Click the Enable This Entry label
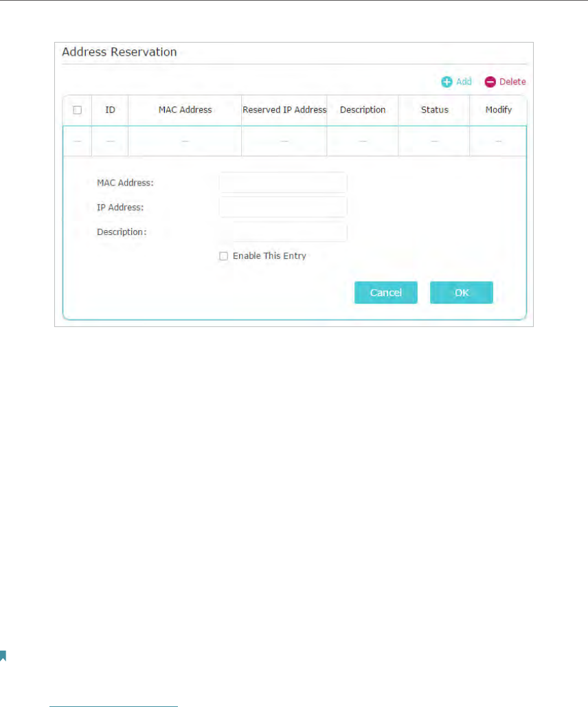This screenshot has width=588, height=707. pyautogui.click(x=269, y=256)
